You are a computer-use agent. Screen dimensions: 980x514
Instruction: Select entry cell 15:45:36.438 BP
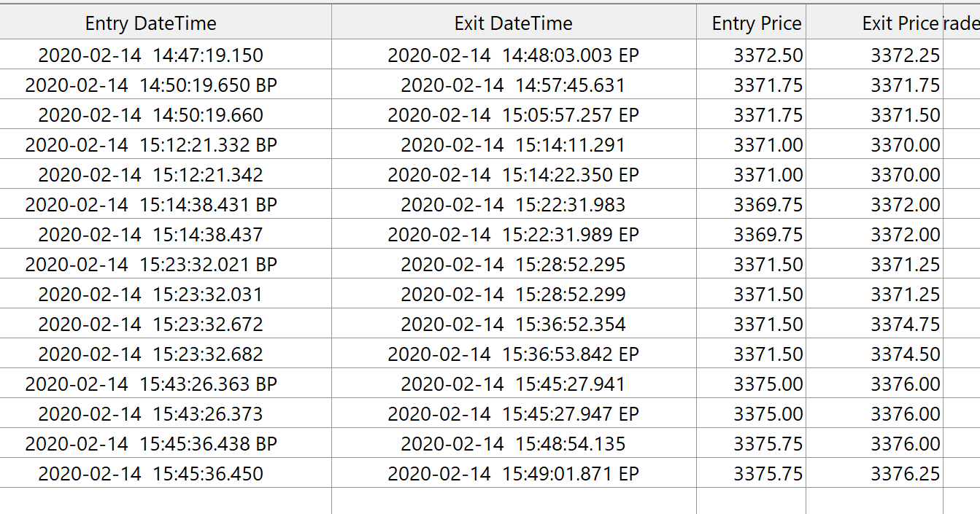151,444
